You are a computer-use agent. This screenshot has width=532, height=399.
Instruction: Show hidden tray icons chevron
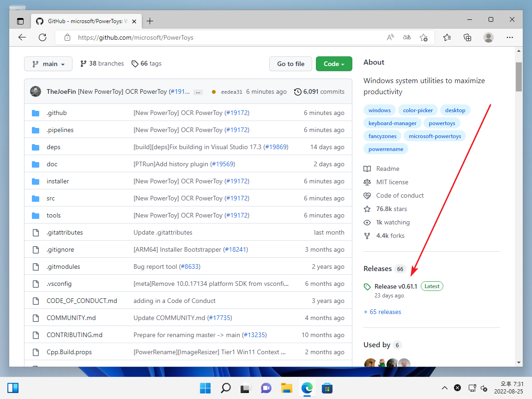click(x=444, y=388)
